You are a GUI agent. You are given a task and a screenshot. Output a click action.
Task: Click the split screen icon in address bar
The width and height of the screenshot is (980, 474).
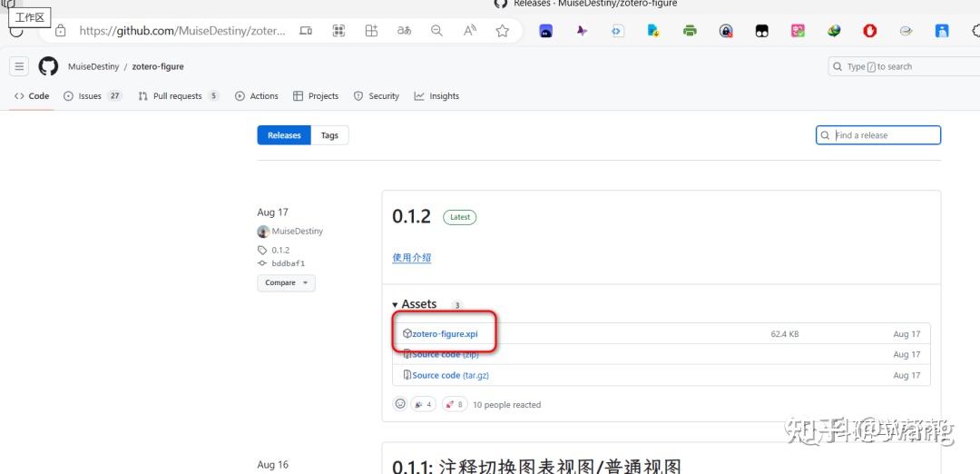pyautogui.click(x=372, y=31)
